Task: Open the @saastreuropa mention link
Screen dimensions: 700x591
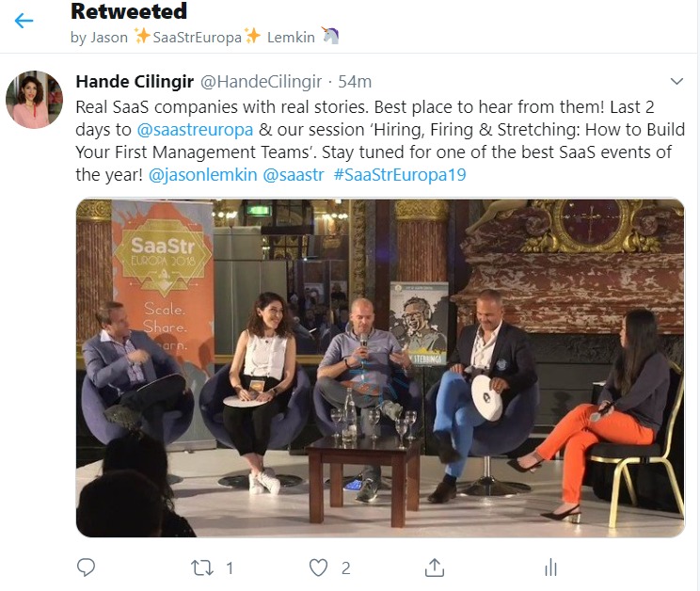Action: pyautogui.click(x=195, y=129)
